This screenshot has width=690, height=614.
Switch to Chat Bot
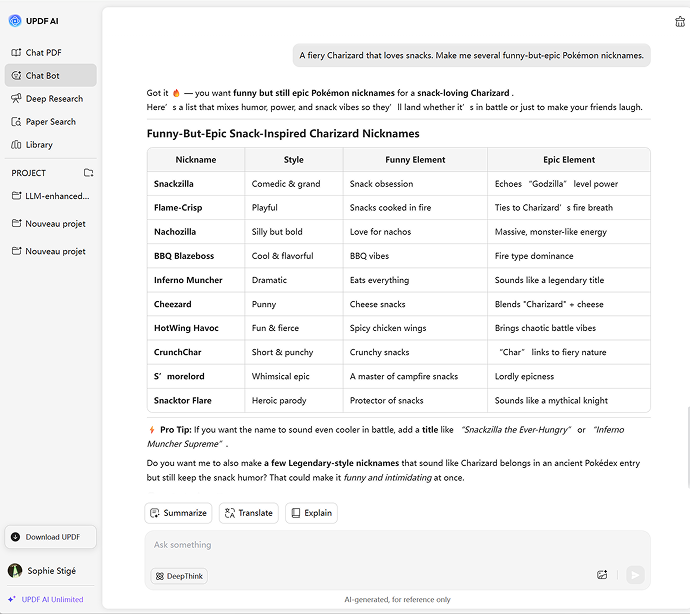[42, 76]
